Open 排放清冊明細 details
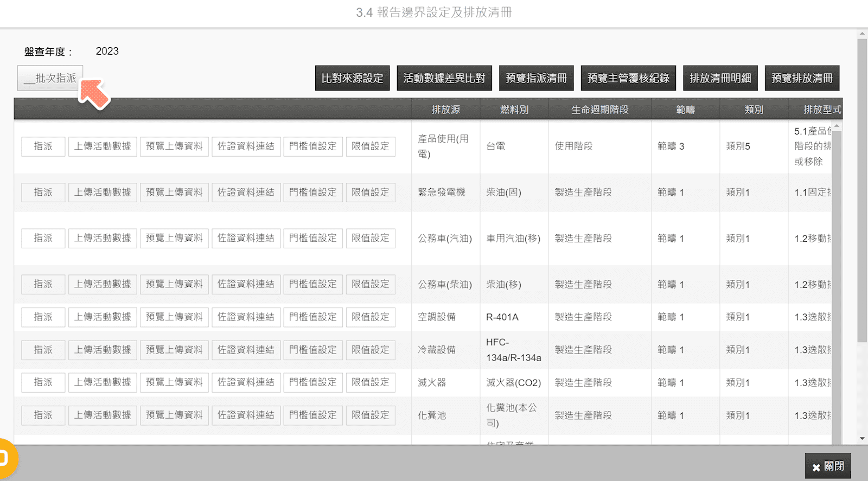This screenshot has height=481, width=868. tap(720, 78)
